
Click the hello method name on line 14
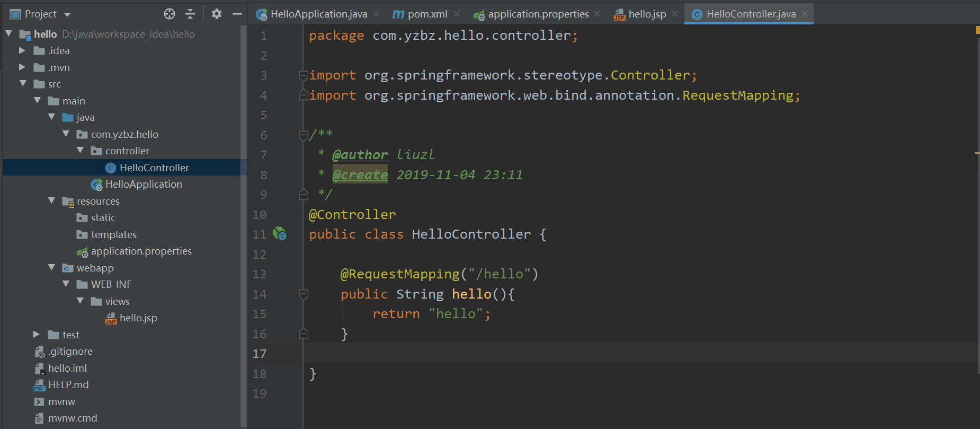pos(471,294)
